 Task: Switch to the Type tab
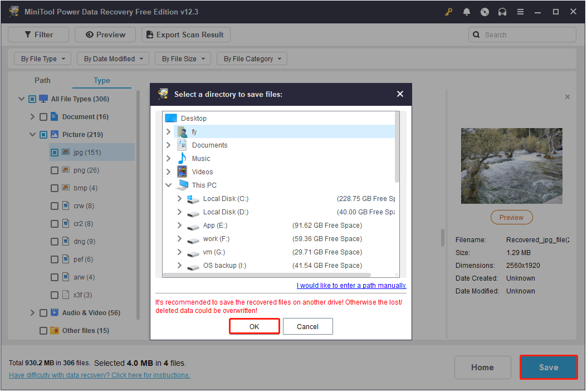click(102, 80)
